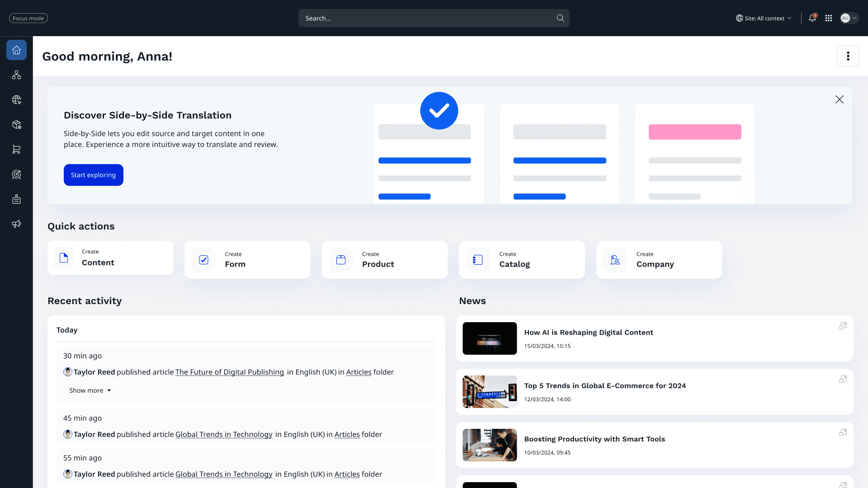
Task: Expand Show more in recent activity
Action: (x=90, y=390)
